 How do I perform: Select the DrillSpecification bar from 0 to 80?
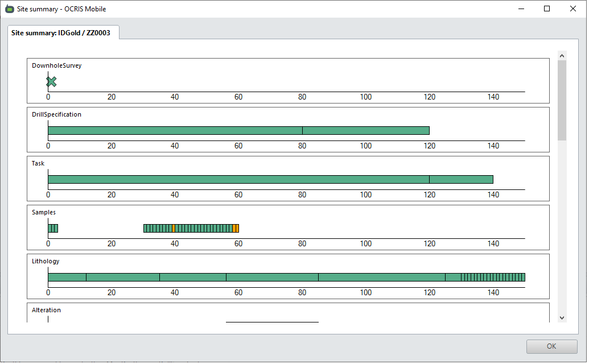pyautogui.click(x=175, y=130)
